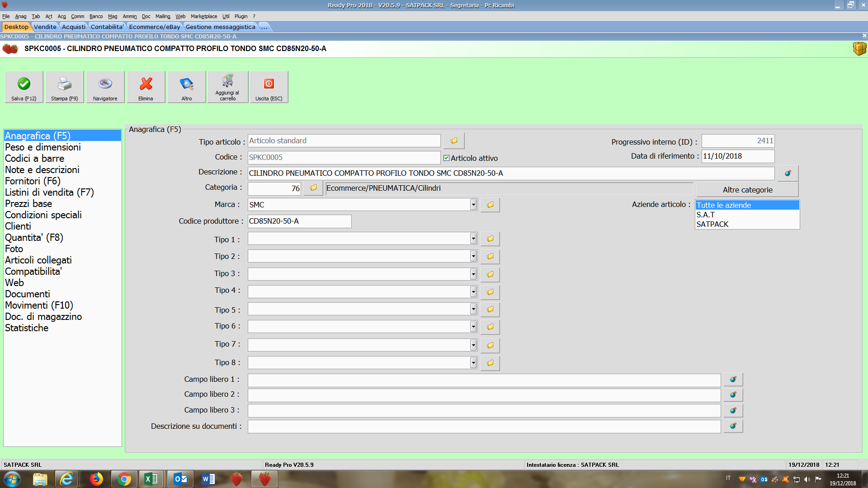Expand the Marca dropdown arrow
Viewport: 868px width, 488px height.
[x=473, y=205]
